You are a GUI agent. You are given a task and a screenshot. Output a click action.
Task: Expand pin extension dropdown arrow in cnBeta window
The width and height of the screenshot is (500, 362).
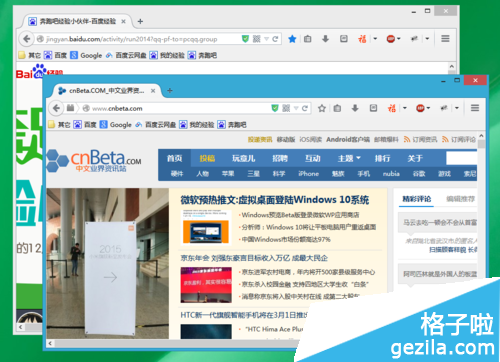coord(457,108)
